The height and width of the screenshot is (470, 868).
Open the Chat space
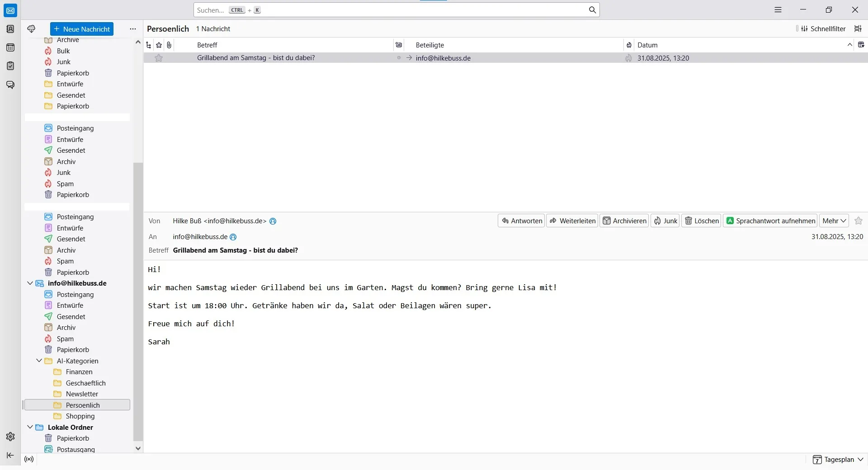tap(10, 85)
